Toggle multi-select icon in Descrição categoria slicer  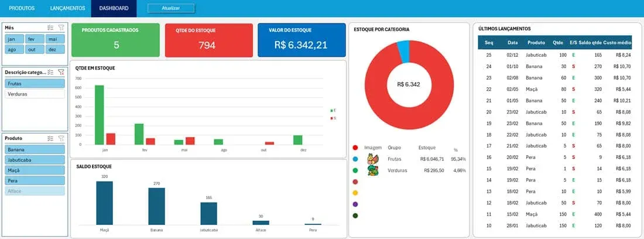coord(50,72)
